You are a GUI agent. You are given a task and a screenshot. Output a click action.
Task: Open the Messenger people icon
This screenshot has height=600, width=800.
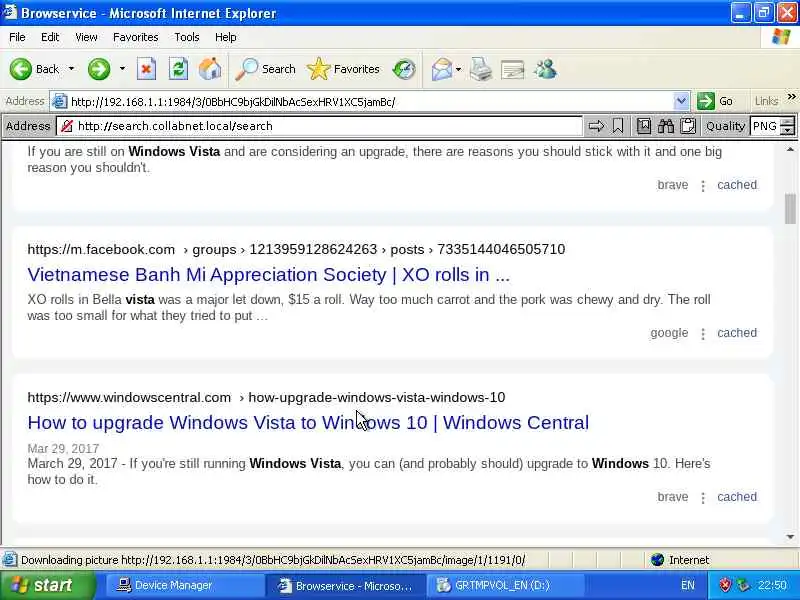point(545,69)
